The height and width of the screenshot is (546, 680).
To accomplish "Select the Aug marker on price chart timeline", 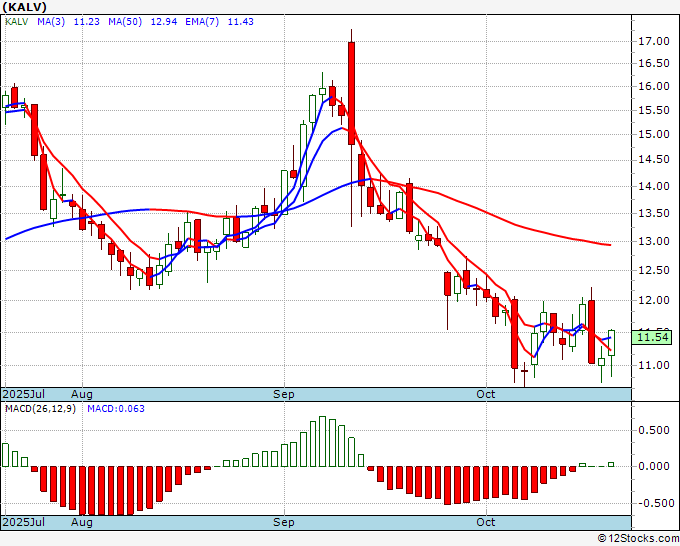I will coord(82,394).
